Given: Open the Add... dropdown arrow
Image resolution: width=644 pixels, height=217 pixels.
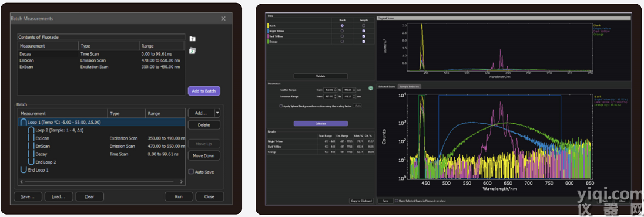Looking at the screenshot, I should coord(217,113).
